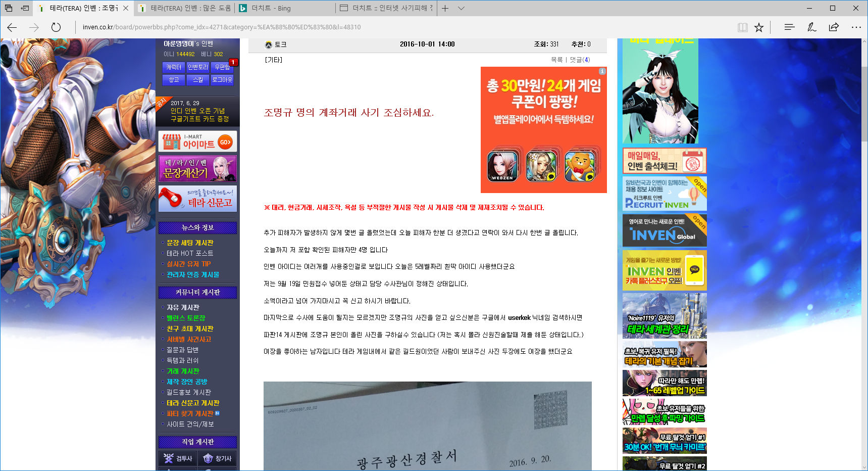Add page to favorites with star icon
Image resolution: width=868 pixels, height=471 pixels.
click(758, 27)
